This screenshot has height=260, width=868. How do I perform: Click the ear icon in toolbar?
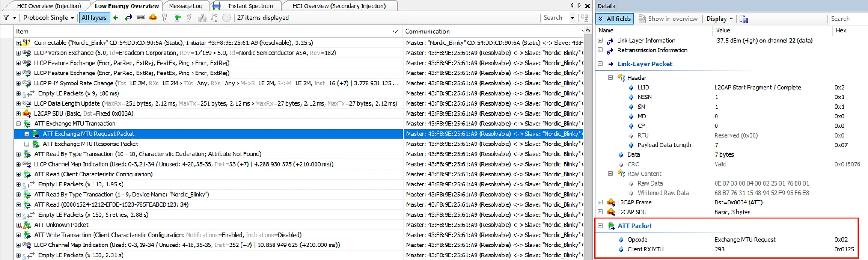coord(189,18)
